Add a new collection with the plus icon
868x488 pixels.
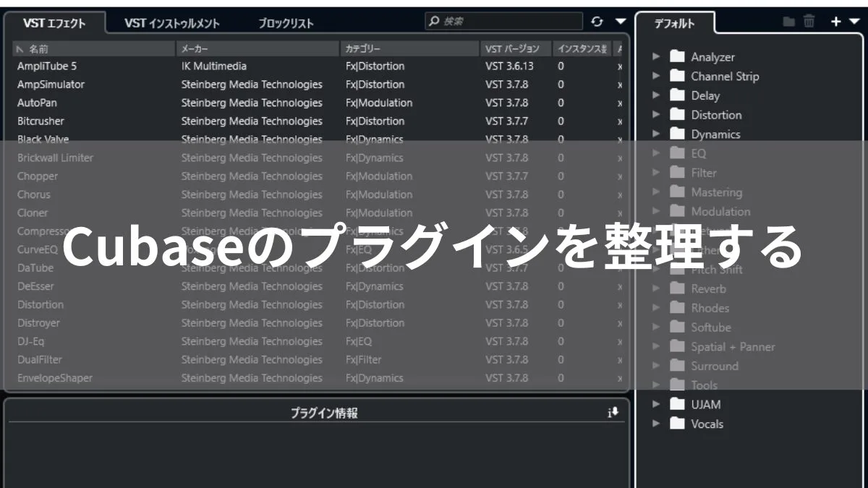tap(835, 22)
